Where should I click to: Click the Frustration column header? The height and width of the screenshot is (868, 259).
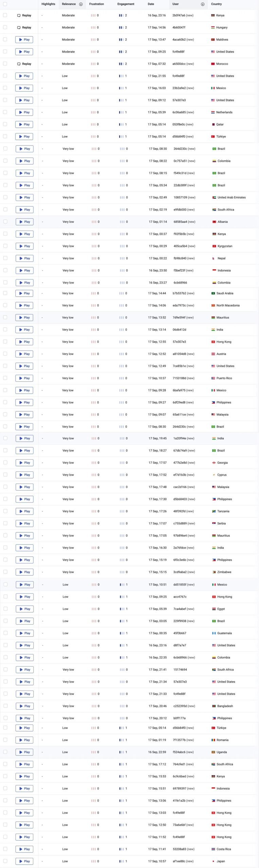pos(96,4)
